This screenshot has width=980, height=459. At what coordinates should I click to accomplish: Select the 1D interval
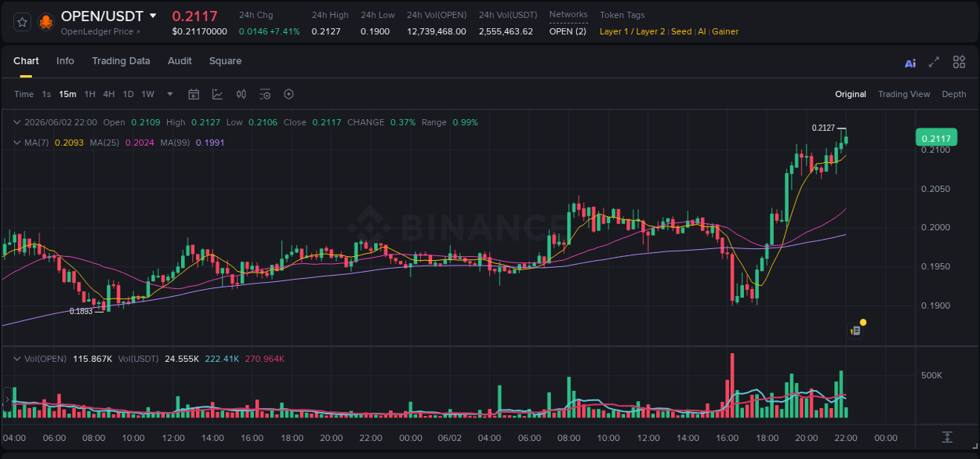[x=128, y=94]
